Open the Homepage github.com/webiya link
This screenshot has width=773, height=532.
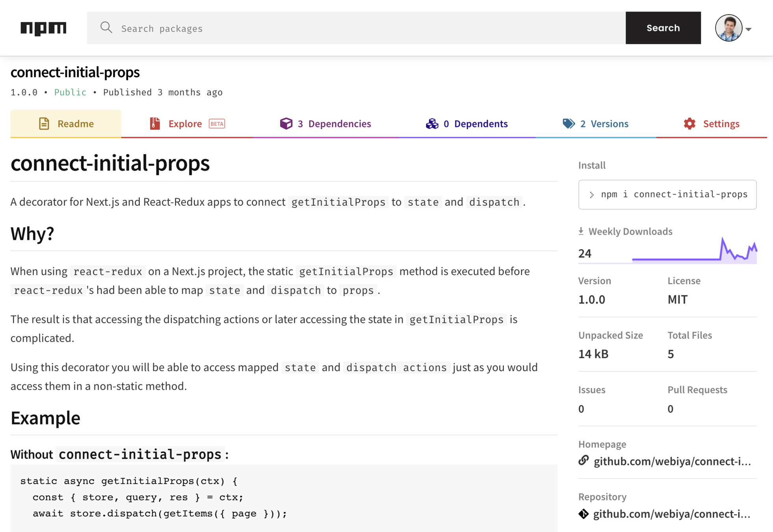672,461
